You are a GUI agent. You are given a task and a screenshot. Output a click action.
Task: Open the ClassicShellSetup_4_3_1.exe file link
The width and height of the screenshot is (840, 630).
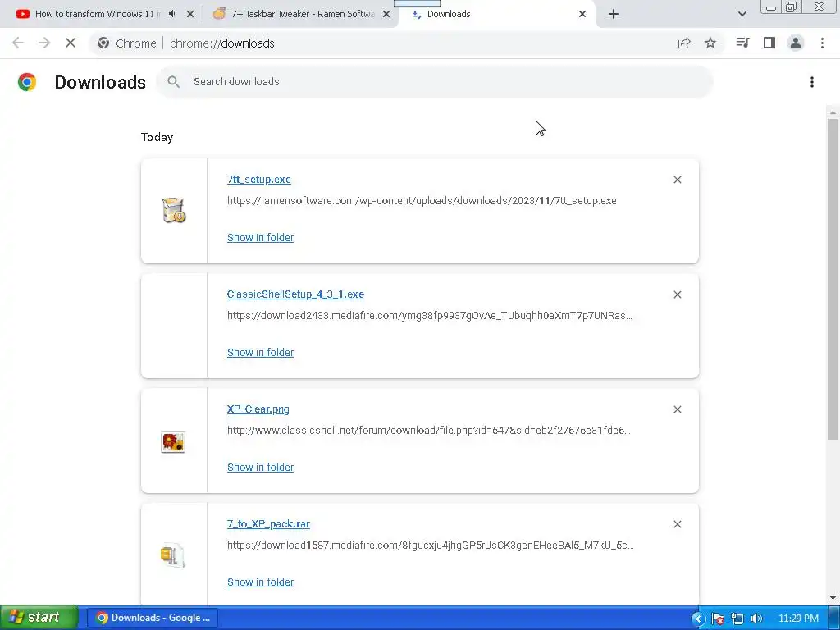[x=295, y=294]
